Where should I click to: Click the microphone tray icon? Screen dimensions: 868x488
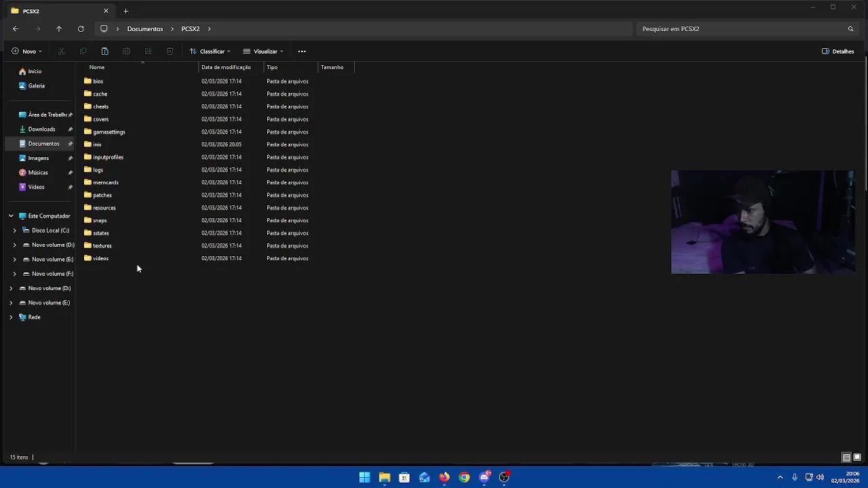[795, 477]
